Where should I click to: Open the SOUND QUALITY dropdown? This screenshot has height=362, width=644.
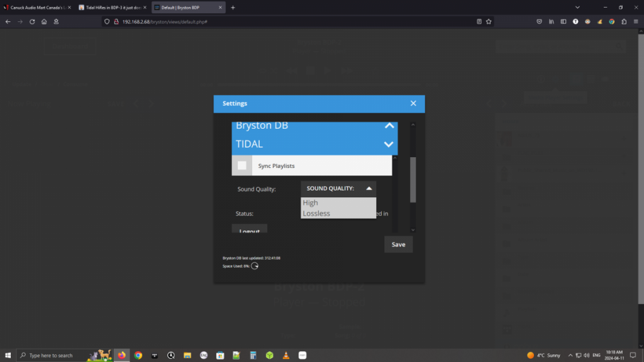338,189
